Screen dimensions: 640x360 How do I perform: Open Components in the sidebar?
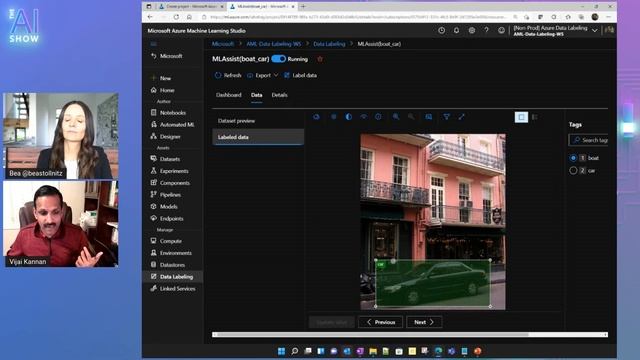(x=170, y=183)
